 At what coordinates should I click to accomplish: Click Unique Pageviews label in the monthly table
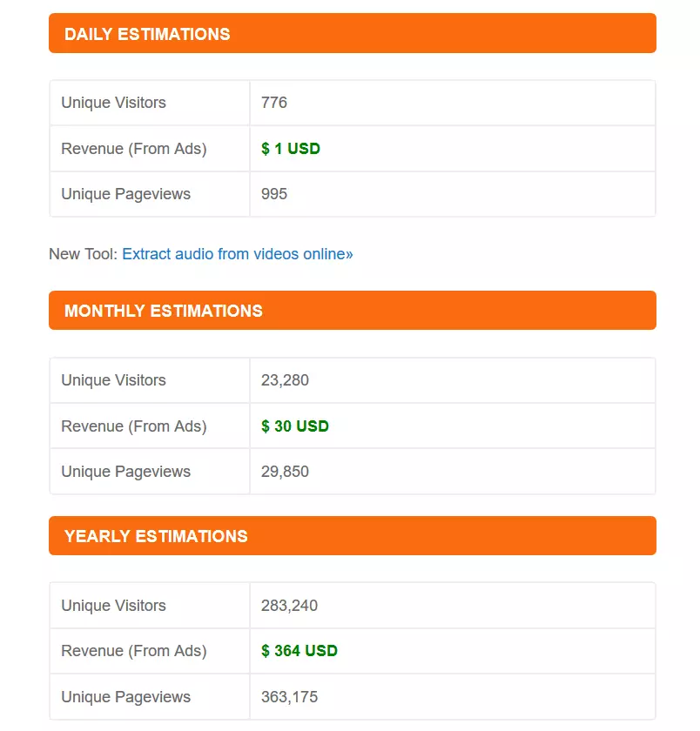click(125, 472)
